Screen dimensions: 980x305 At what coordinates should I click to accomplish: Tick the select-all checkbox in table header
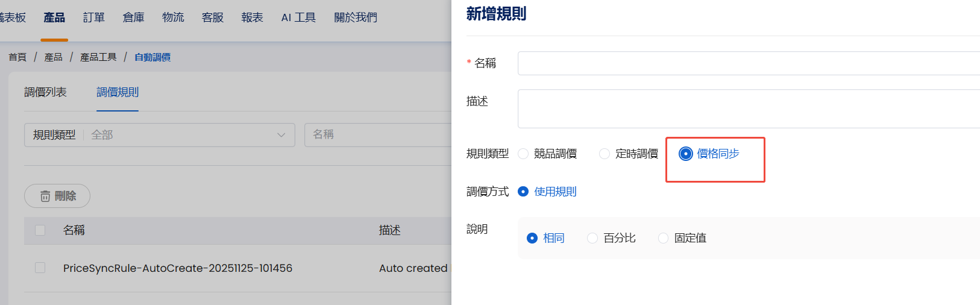pos(40,230)
